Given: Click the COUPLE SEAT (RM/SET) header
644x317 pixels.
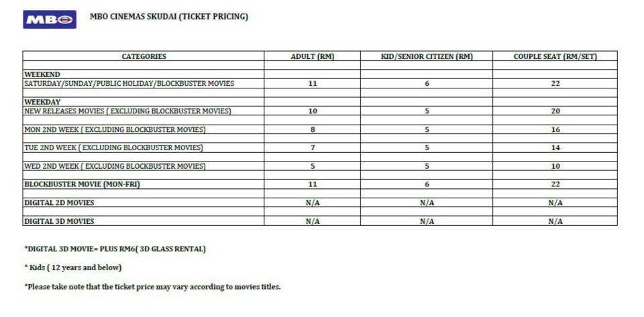Looking at the screenshot, I should (555, 56).
